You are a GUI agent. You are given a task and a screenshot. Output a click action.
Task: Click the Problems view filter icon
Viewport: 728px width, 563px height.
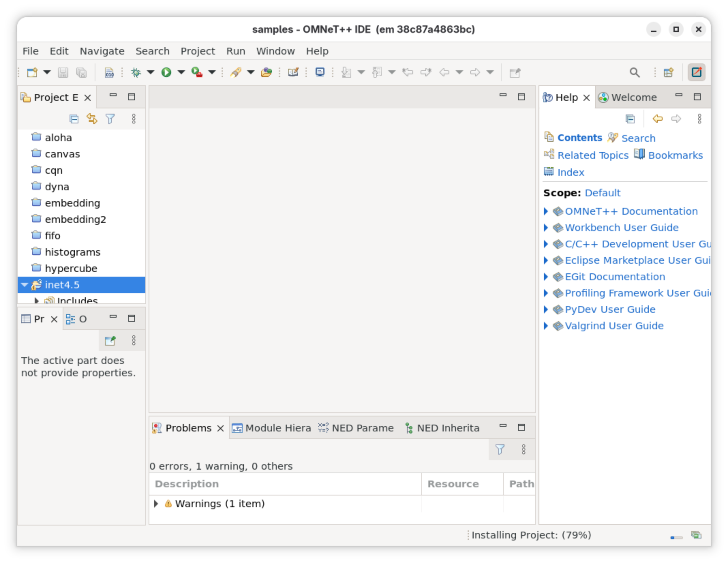(x=500, y=450)
